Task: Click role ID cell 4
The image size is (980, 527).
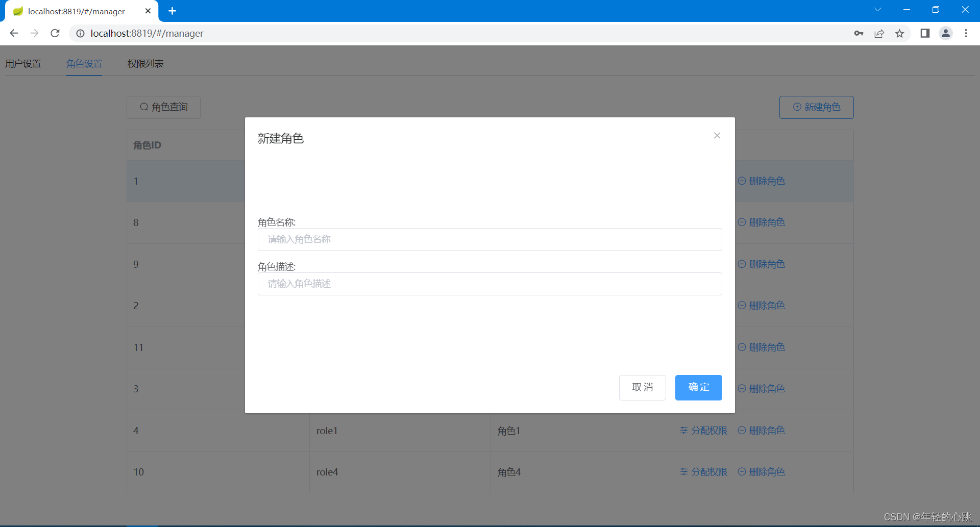Action: 218,431
